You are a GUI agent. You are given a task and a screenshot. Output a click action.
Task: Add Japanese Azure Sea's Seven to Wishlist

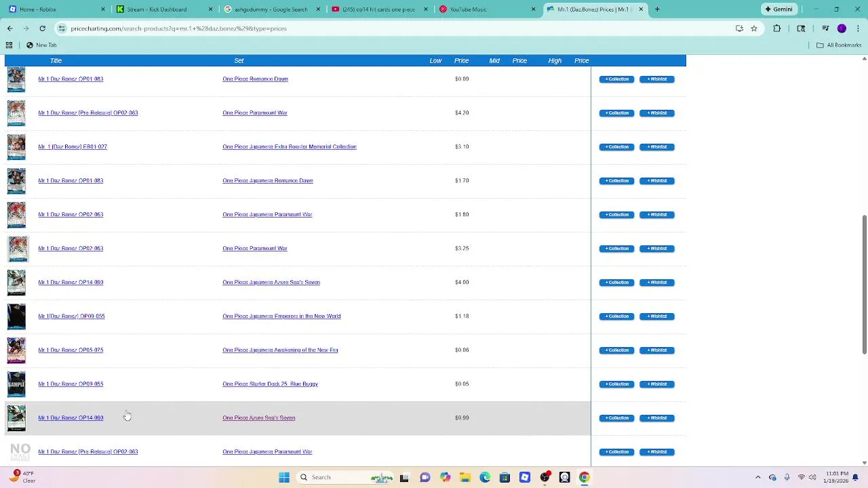[x=656, y=283]
